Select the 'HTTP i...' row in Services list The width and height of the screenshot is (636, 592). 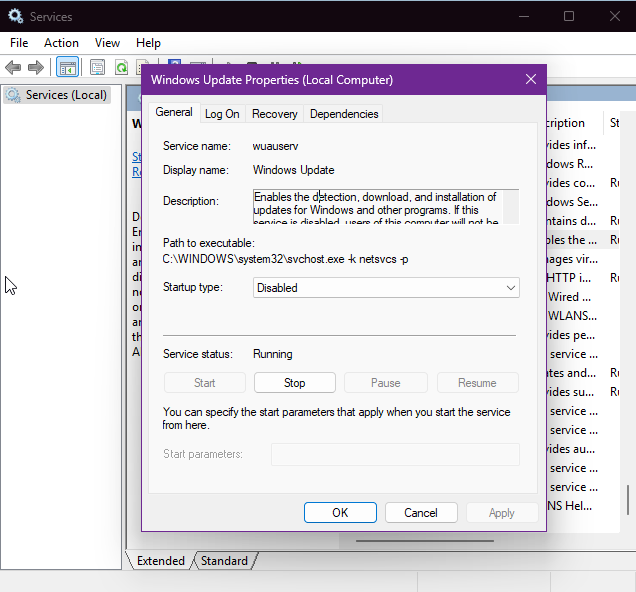pos(582,278)
